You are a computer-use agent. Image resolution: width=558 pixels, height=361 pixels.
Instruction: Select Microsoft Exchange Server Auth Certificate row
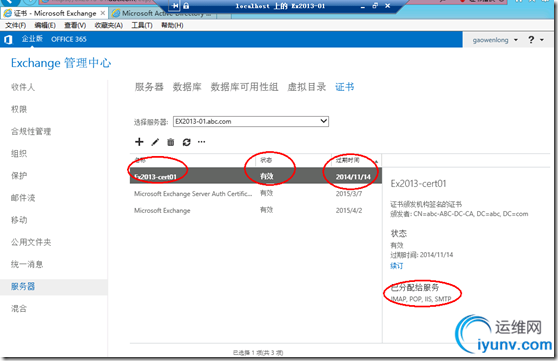(256, 193)
